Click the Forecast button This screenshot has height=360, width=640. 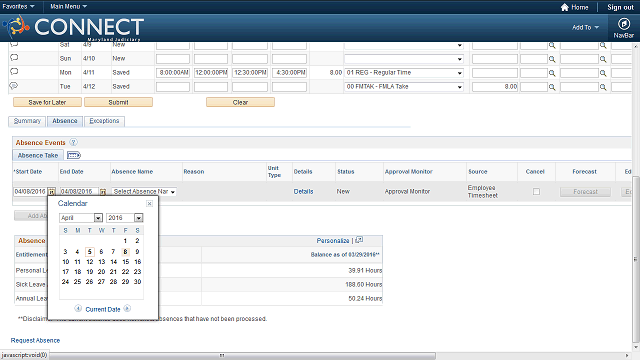coord(585,191)
